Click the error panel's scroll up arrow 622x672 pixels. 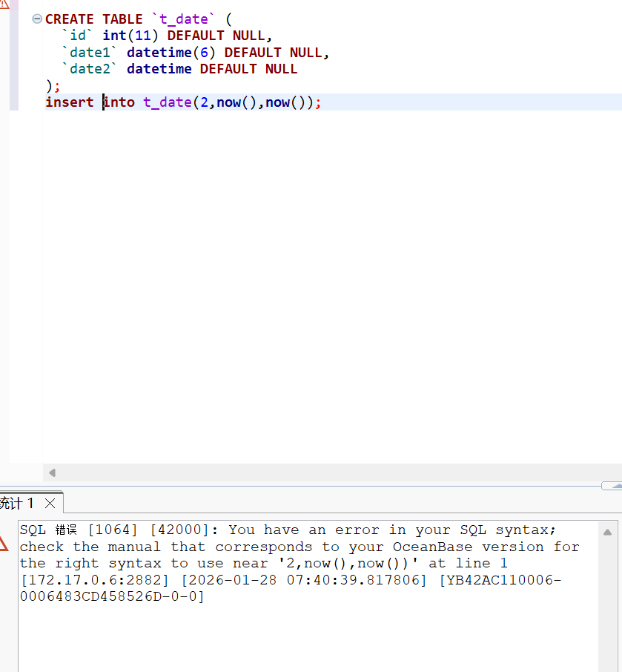[x=607, y=532]
